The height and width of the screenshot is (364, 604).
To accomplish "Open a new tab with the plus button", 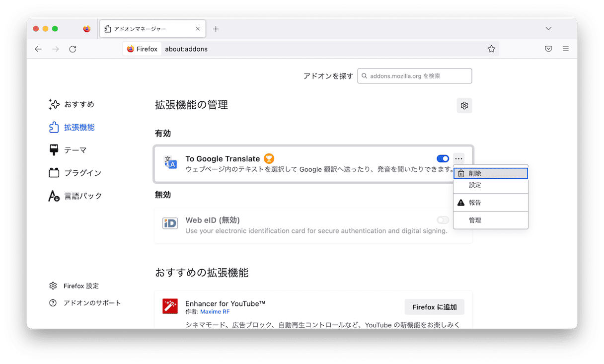I will (x=216, y=29).
